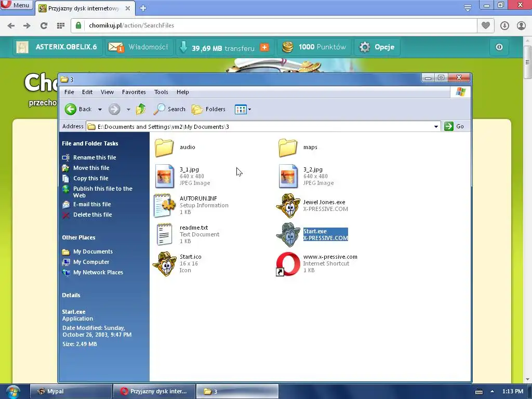Click the Windows Start orb
532x399 pixels.
13,392
